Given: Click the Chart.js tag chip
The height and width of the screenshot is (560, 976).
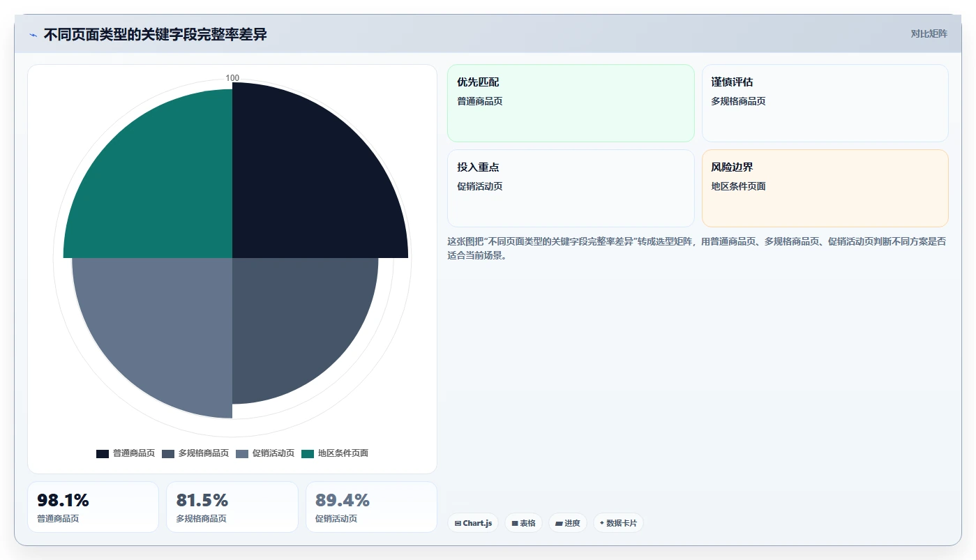Looking at the screenshot, I should click(x=473, y=523).
